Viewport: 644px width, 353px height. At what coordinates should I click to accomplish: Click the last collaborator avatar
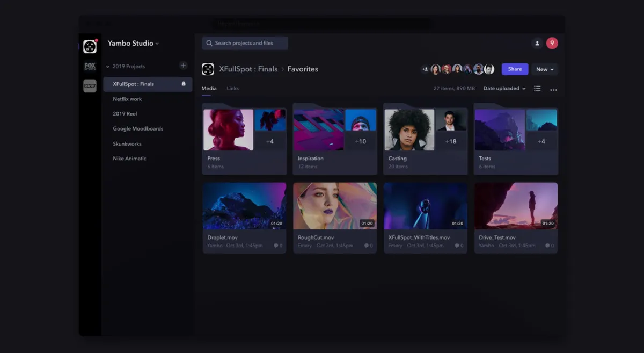pos(489,69)
